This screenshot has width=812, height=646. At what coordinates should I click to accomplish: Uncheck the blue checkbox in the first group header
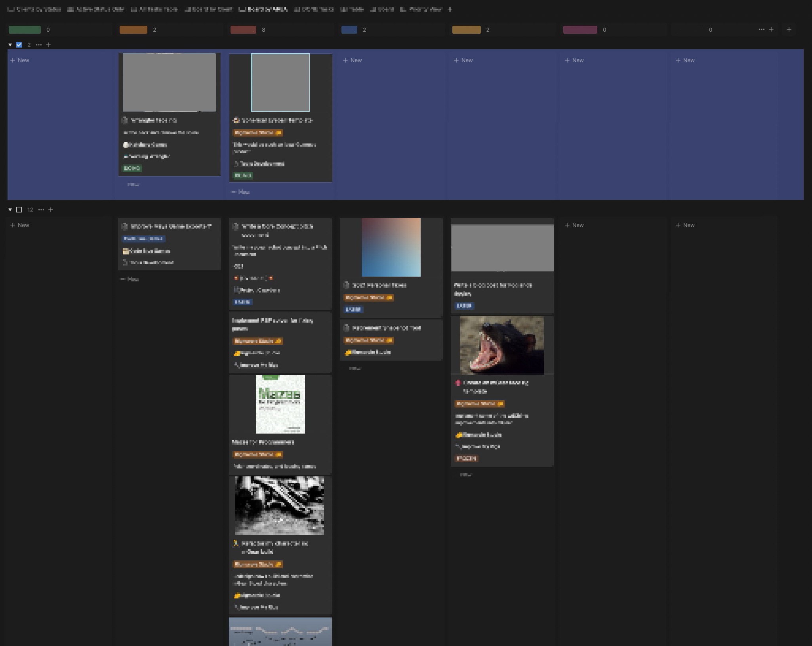[x=19, y=45]
